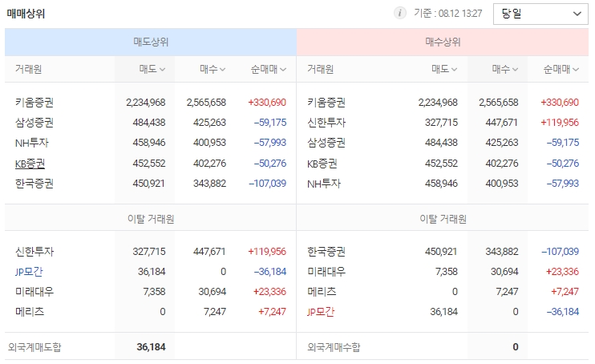Click 키움증권 in the 매수상위 table
The height and width of the screenshot is (364, 595).
326,103
